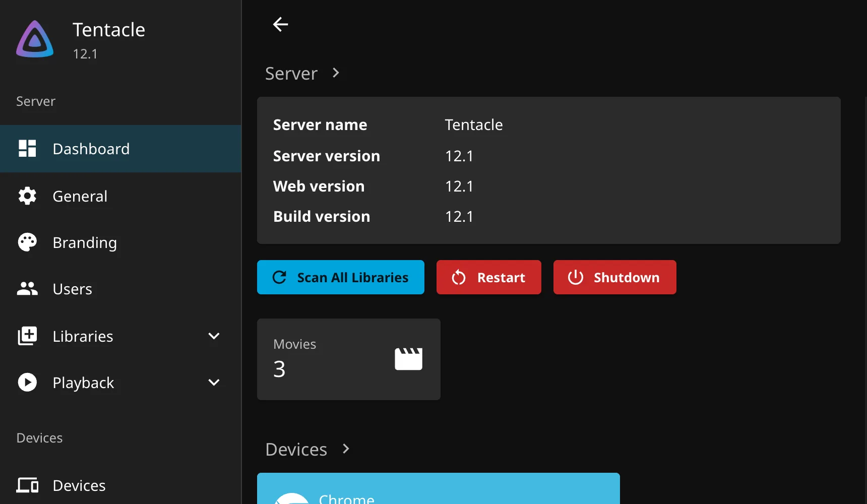Screen dimensions: 867x504
Task: Open Server section via its chevron
Action: (x=336, y=73)
